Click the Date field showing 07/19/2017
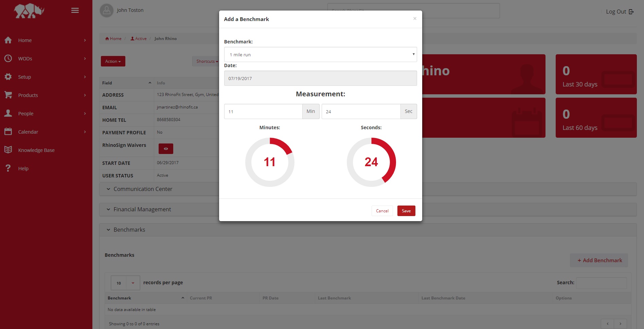Viewport: 644px width, 329px height. point(320,78)
